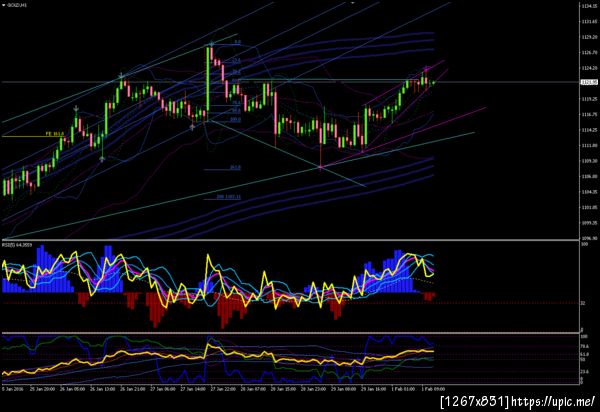
Task: Select the down arrow marker above FE 161.8
Action: (x=76, y=109)
